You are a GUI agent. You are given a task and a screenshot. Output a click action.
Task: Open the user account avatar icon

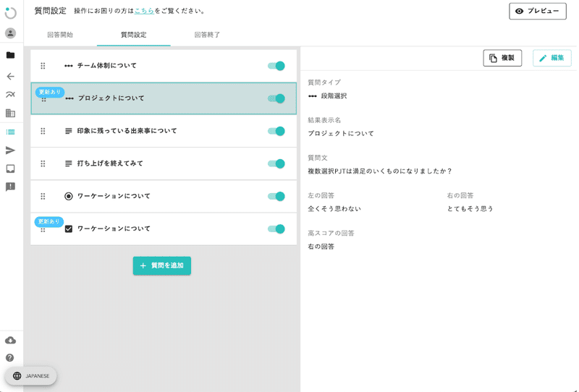(10, 33)
